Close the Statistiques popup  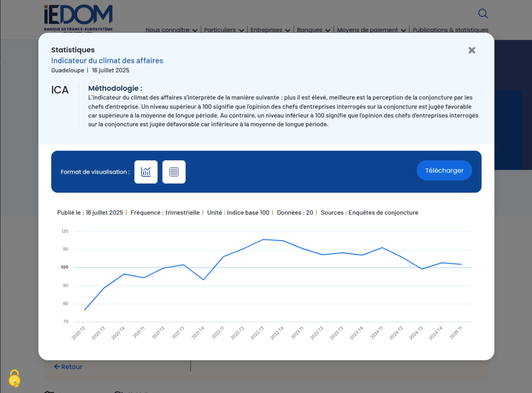click(x=472, y=51)
